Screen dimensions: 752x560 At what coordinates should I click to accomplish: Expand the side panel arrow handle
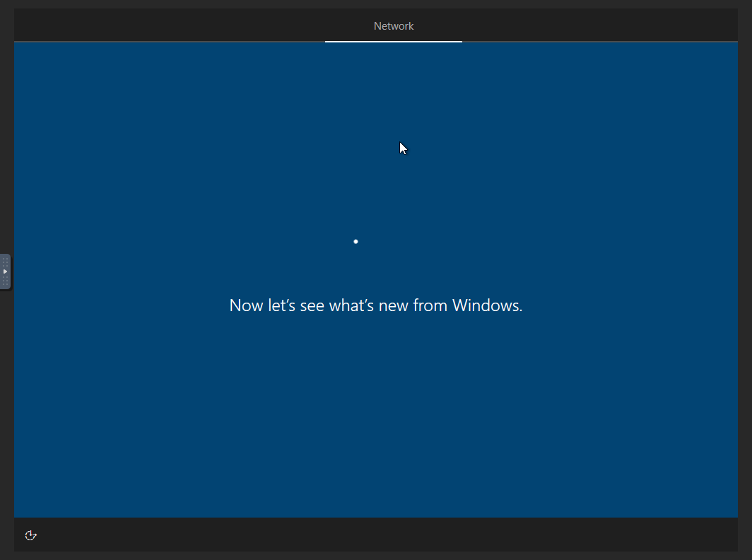(x=5, y=272)
